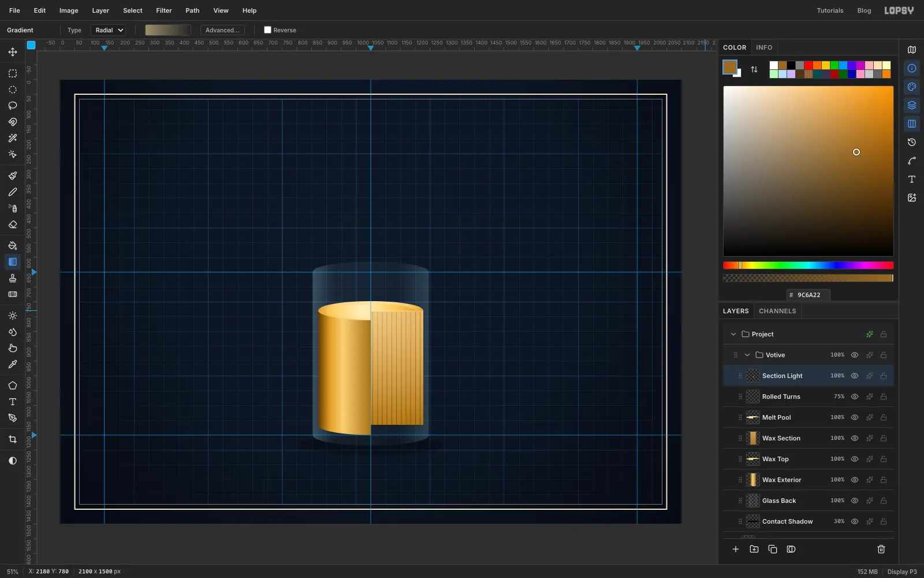Open the Blog link
The height and width of the screenshot is (578, 924).
(x=864, y=10)
